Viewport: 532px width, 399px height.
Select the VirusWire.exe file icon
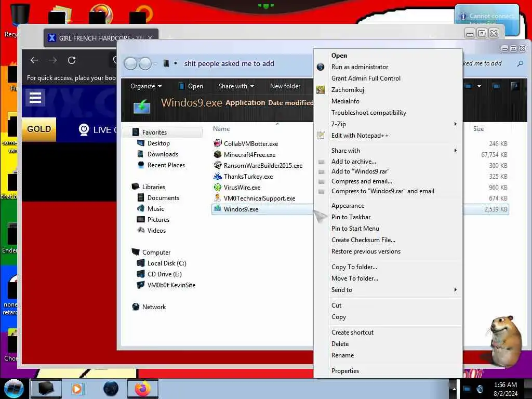click(x=218, y=187)
